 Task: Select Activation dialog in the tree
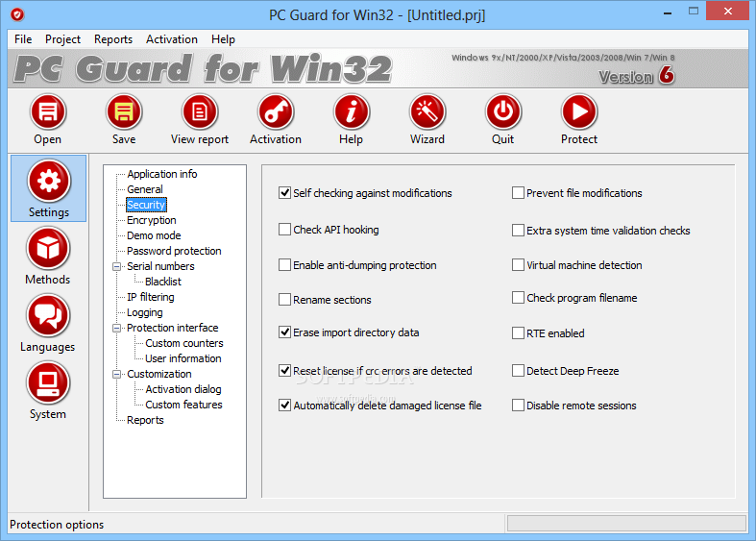coord(183,389)
